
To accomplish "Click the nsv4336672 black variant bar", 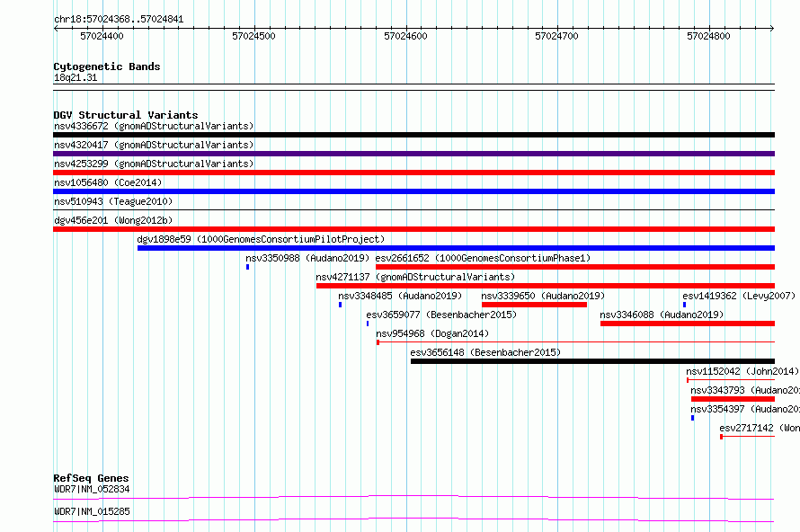I will (x=413, y=135).
